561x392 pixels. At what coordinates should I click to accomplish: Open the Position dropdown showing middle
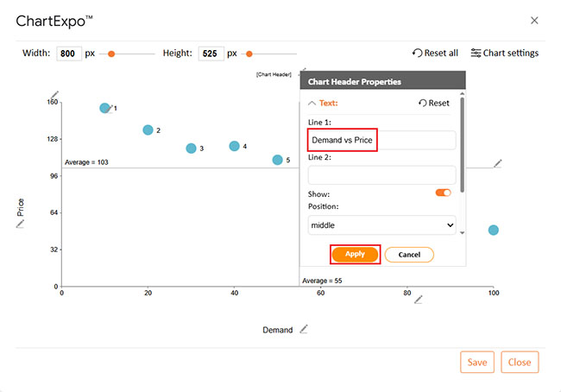381,225
